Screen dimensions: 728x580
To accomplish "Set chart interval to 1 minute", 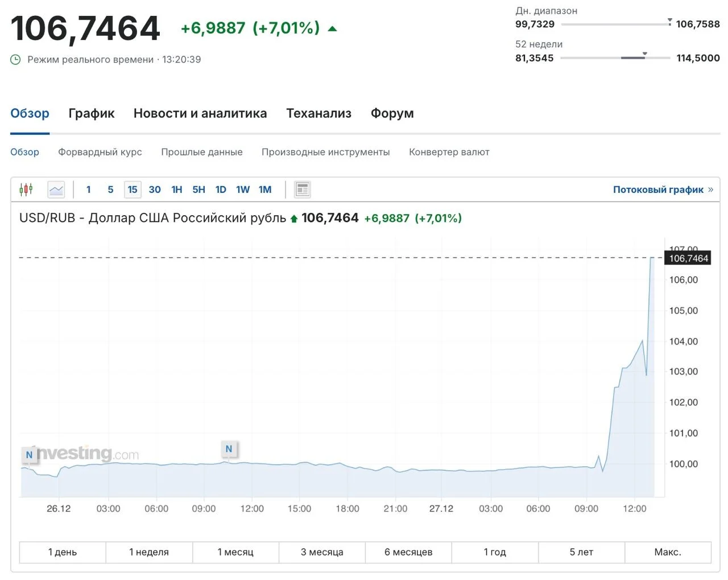I will point(89,190).
